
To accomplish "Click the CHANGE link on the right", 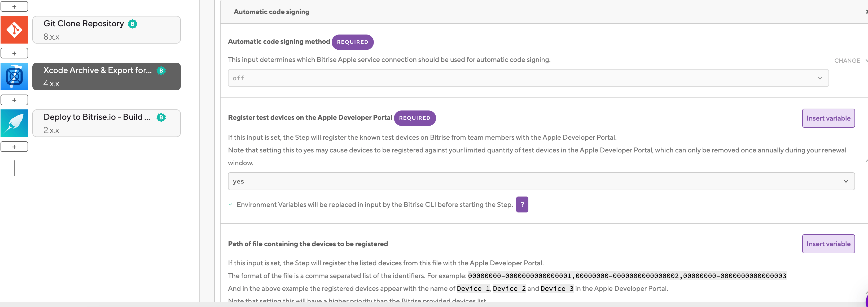I will (847, 61).
